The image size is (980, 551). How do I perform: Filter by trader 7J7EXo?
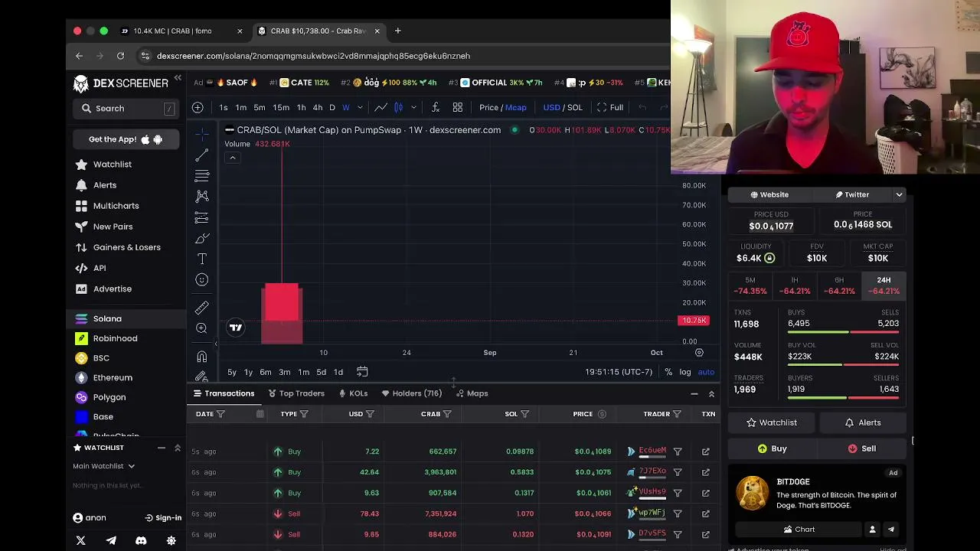(678, 472)
